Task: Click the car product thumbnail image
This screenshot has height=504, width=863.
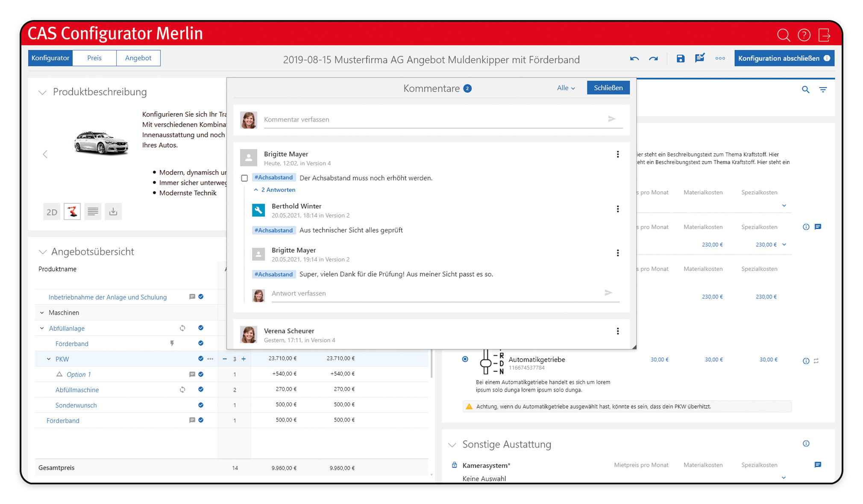Action: pyautogui.click(x=101, y=143)
